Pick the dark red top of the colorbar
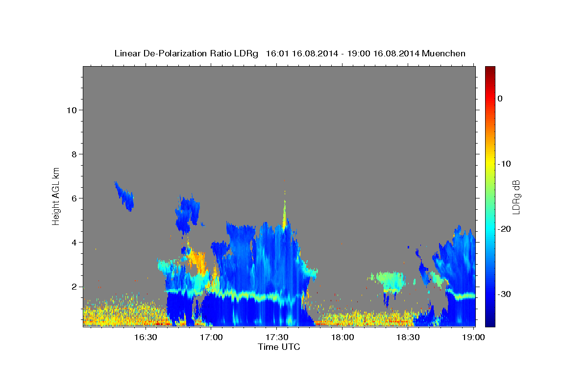Viewport: 588px width, 392px height. [x=490, y=70]
